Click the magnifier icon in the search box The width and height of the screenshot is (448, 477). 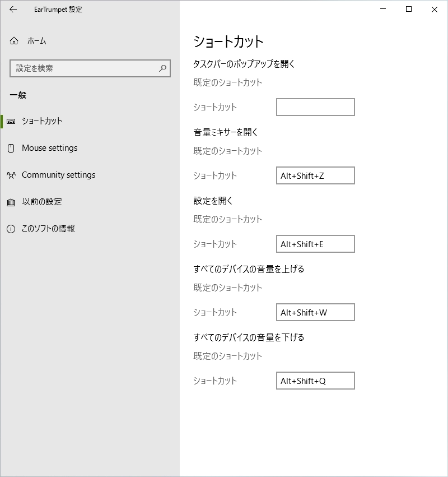pyautogui.click(x=163, y=68)
